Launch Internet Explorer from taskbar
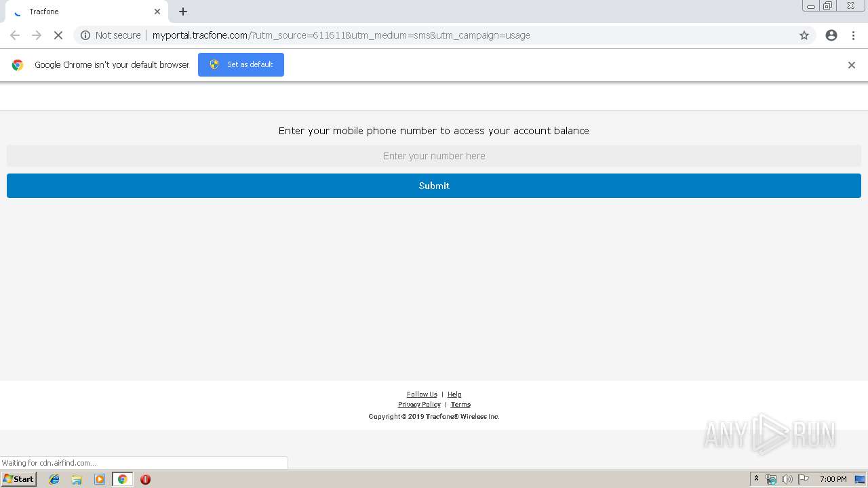 tap(54, 479)
